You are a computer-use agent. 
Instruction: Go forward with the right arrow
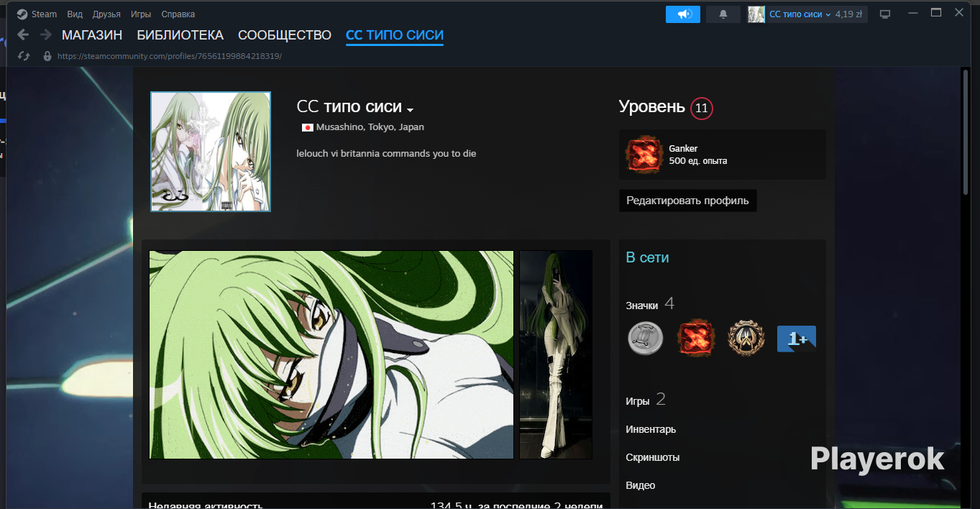(x=46, y=35)
